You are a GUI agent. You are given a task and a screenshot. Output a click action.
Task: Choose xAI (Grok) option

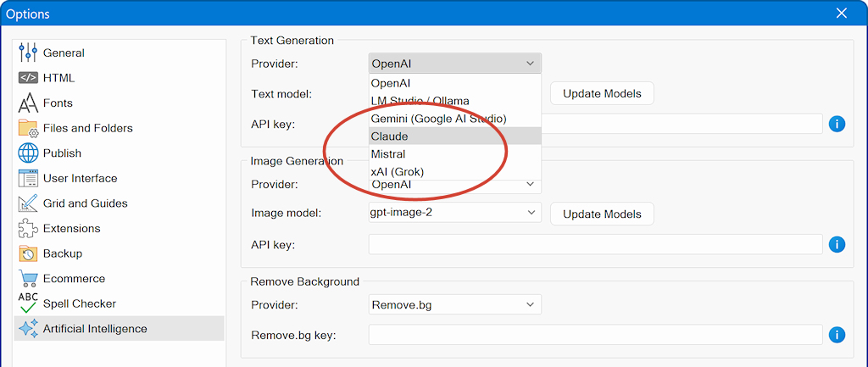[455, 171]
